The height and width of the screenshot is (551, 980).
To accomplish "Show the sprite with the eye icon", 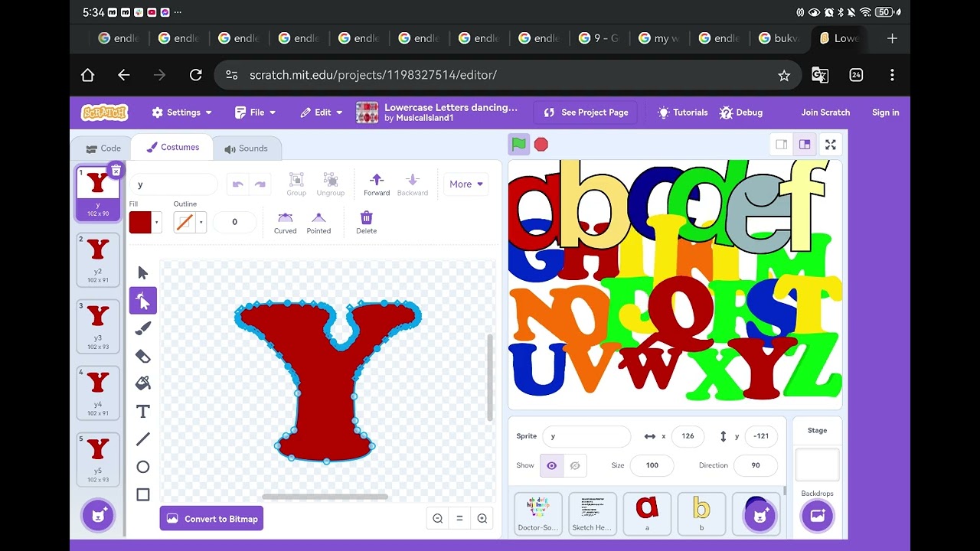I will pos(551,465).
